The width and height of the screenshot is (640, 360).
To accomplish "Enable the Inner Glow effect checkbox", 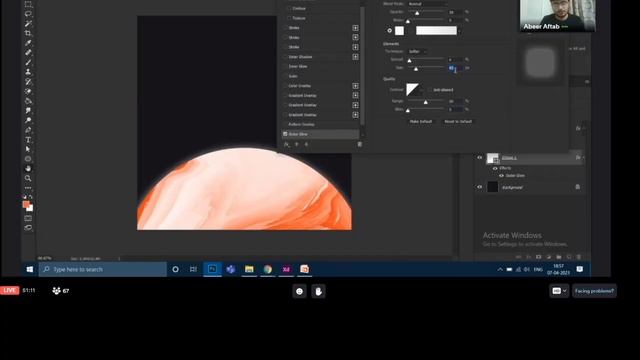I will pyautogui.click(x=285, y=66).
